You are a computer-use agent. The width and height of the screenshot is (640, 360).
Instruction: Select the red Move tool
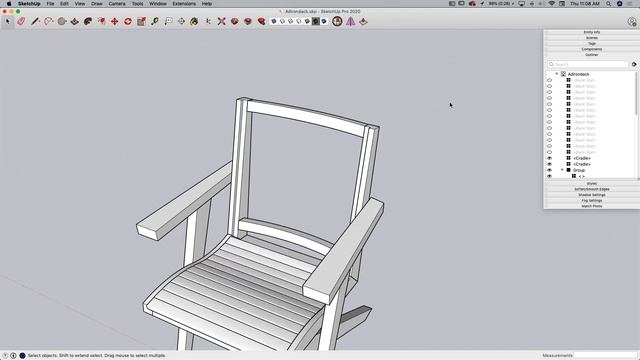click(x=115, y=21)
